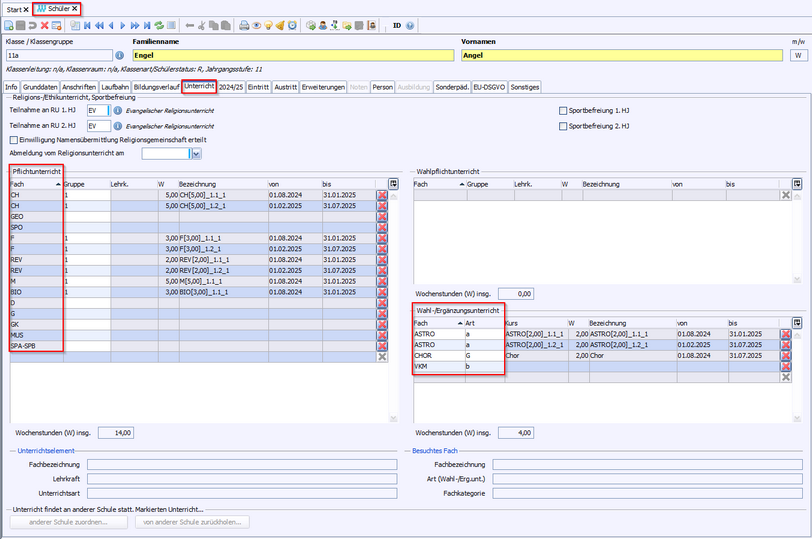The width and height of the screenshot is (812, 539).
Task: Click the printer icon in the toolbar
Action: coord(245,25)
